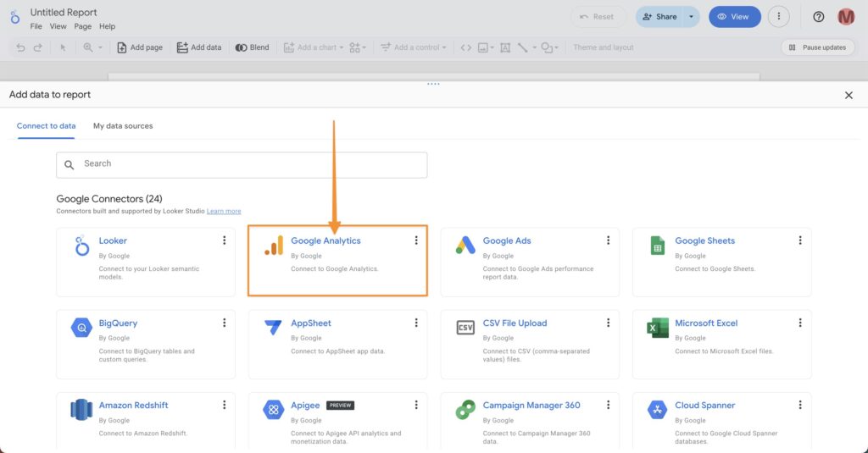Open the Google Sheets card three-dot menu
Image resolution: width=868 pixels, height=453 pixels.
click(800, 240)
